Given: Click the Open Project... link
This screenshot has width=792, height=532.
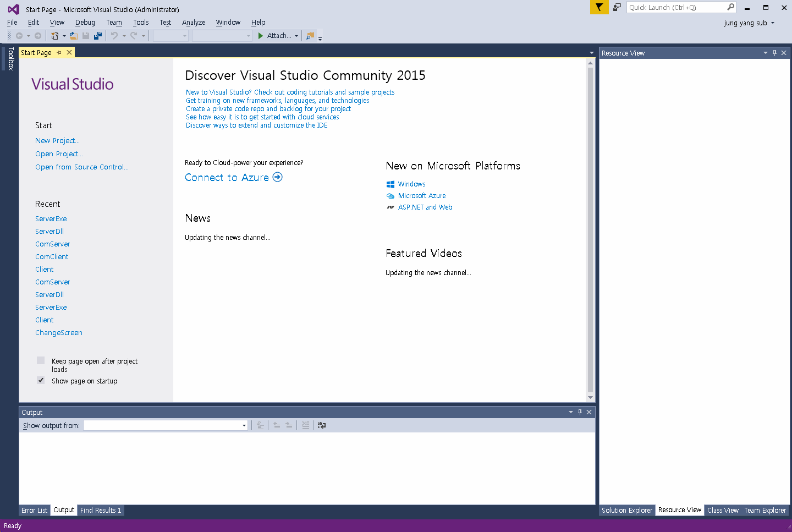Looking at the screenshot, I should pyautogui.click(x=59, y=154).
